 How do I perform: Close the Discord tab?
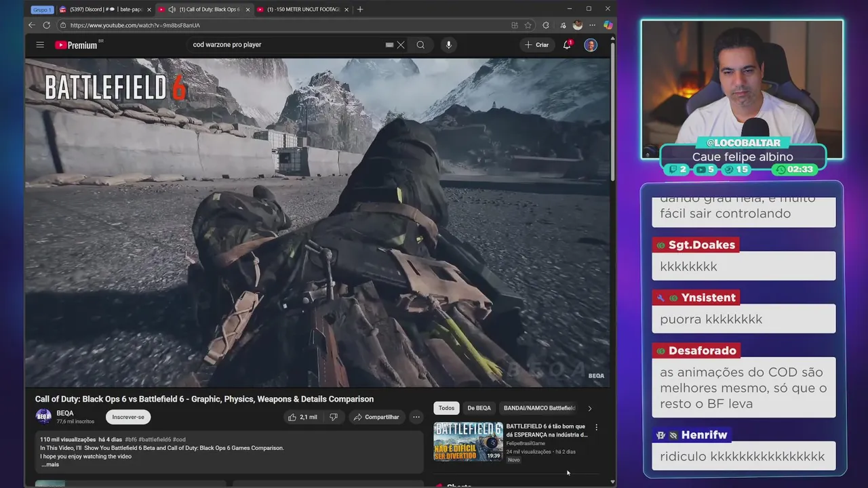tap(149, 9)
